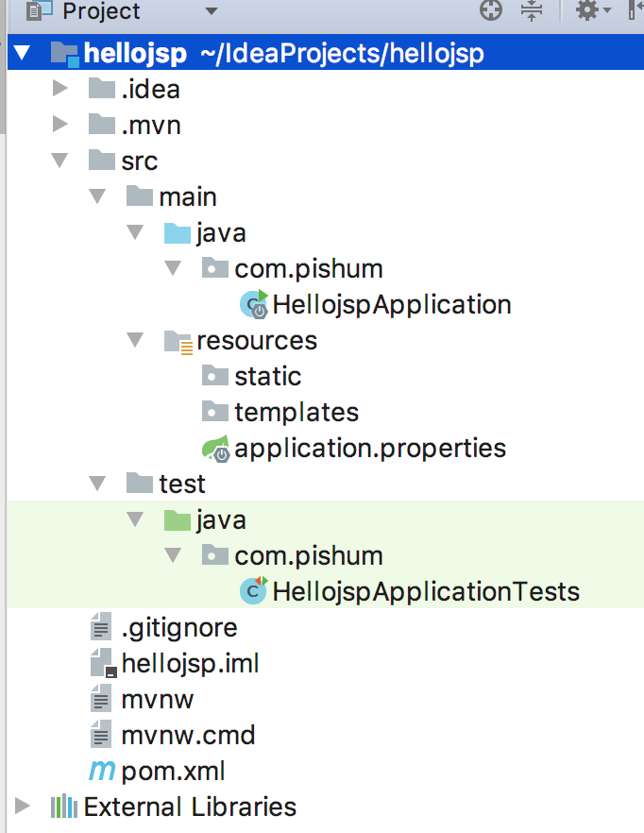The image size is (644, 833).
Task: Select the templates folder
Action: tap(296, 412)
